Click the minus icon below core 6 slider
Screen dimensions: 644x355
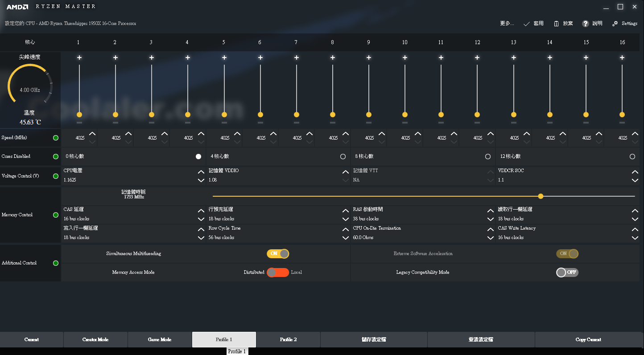260,122
